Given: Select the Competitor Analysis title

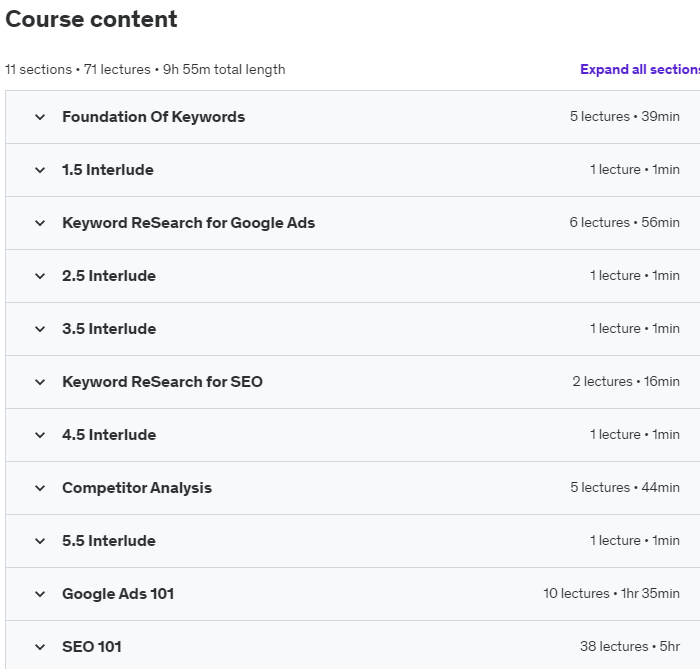Looking at the screenshot, I should pos(137,488).
